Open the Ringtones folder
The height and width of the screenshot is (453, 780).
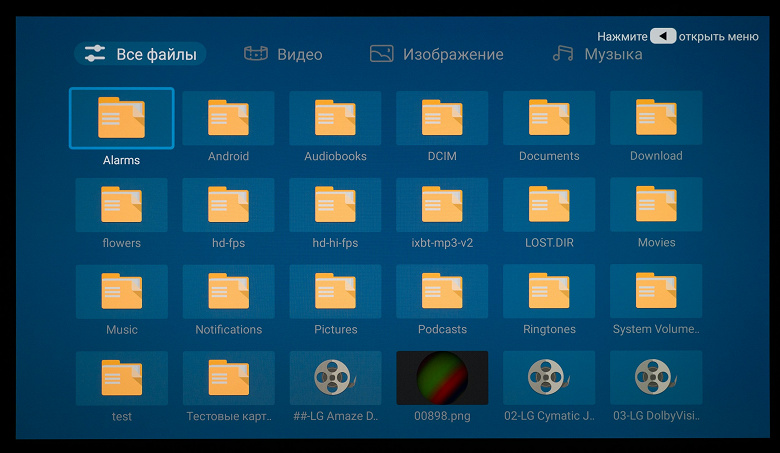[x=549, y=291]
